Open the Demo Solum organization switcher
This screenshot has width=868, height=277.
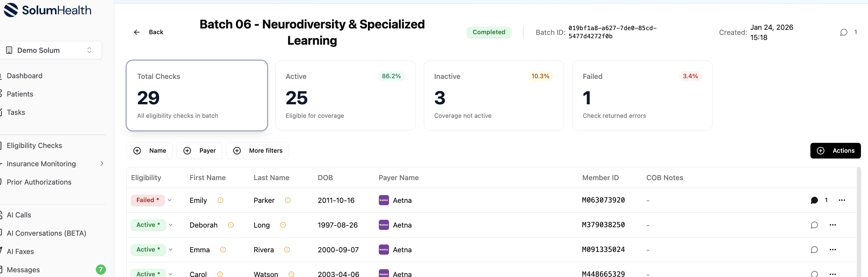[x=50, y=50]
